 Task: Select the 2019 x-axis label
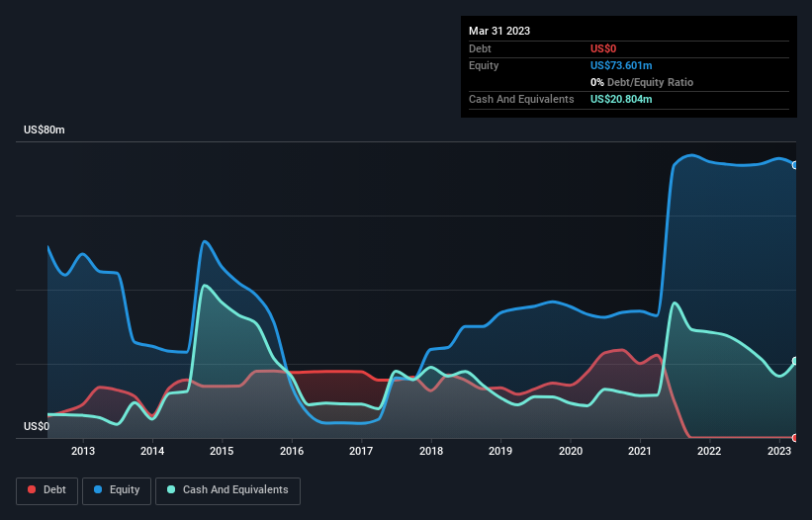(500, 451)
